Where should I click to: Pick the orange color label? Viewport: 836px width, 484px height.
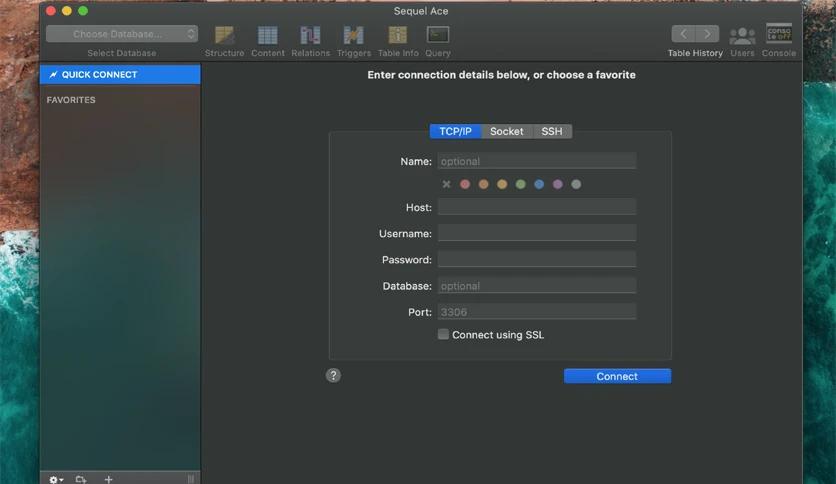484,184
